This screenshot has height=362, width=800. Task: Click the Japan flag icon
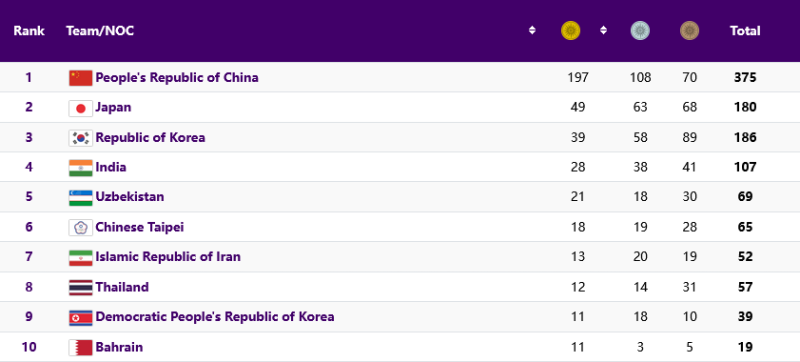(81, 108)
